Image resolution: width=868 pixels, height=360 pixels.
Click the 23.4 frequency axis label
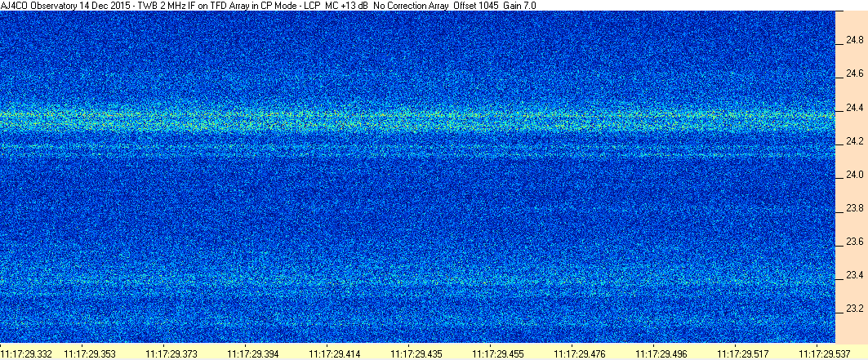855,275
